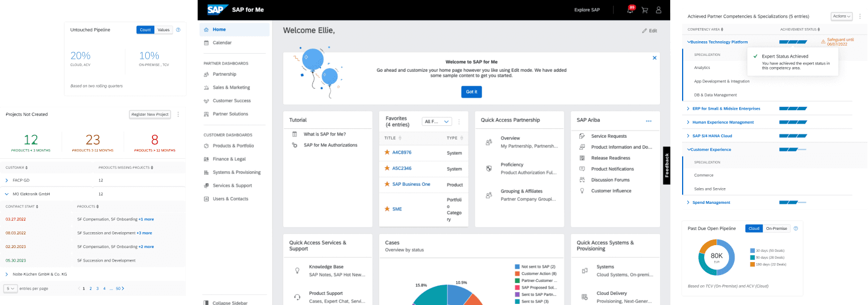Click Explore SAP in the header
This screenshot has width=868, height=305.
(587, 10)
